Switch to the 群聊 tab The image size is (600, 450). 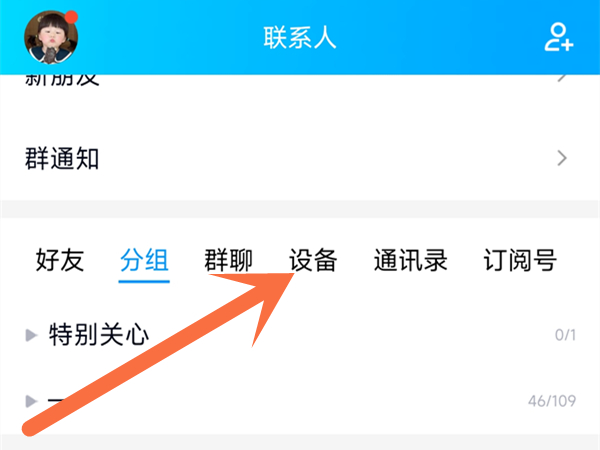pyautogui.click(x=228, y=260)
